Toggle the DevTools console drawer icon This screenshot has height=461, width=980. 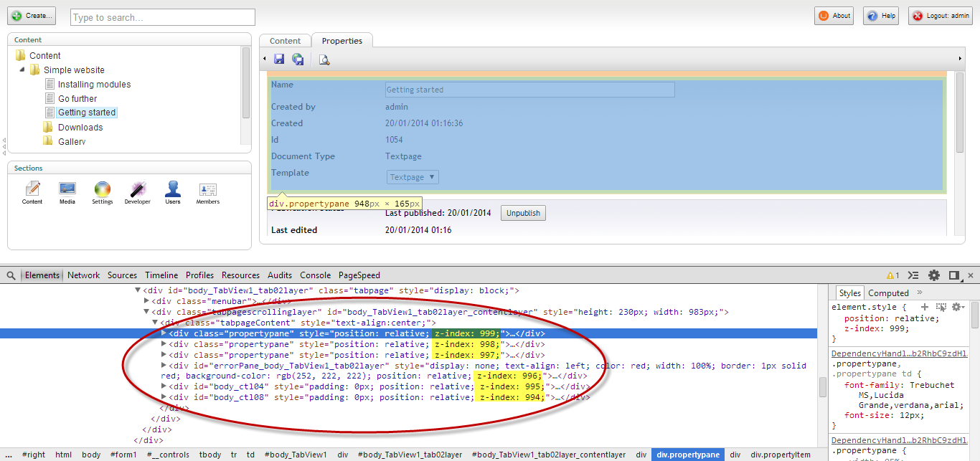(913, 275)
